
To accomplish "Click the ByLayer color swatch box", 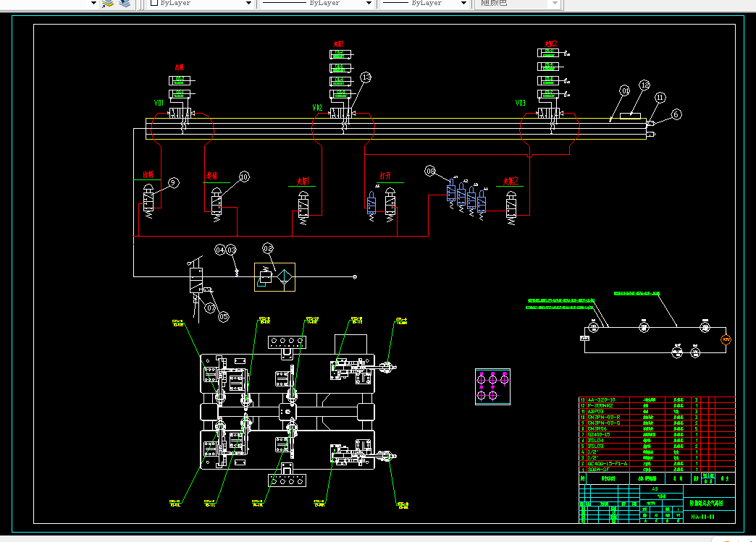I will click(154, 3).
